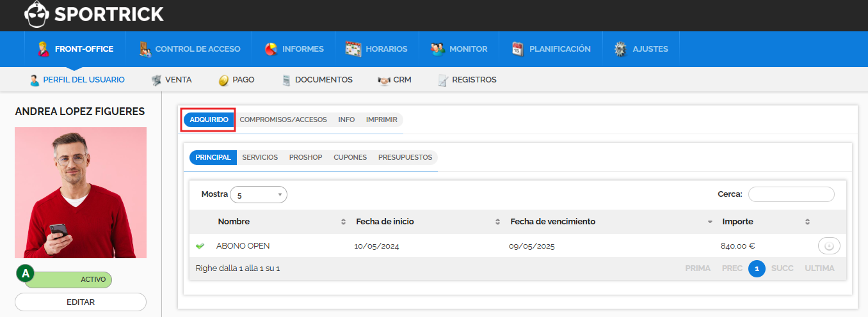
Task: Click the Perfil del Usuario person icon
Action: pyautogui.click(x=35, y=81)
